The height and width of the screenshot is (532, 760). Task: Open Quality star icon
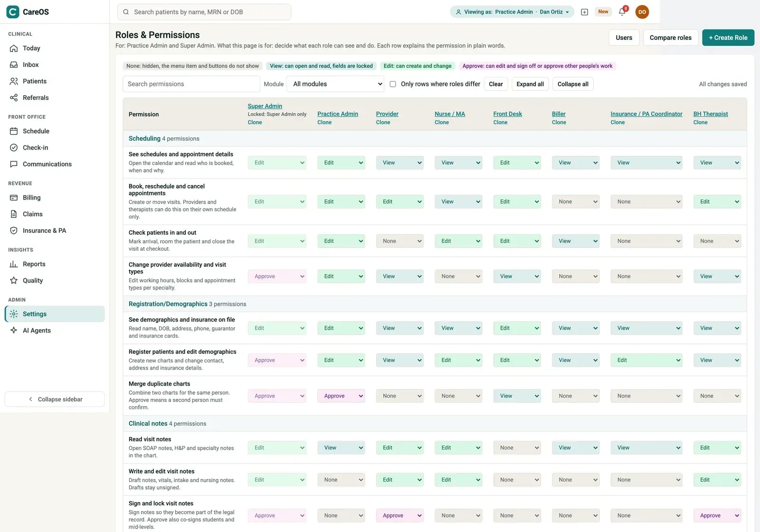pyautogui.click(x=14, y=281)
